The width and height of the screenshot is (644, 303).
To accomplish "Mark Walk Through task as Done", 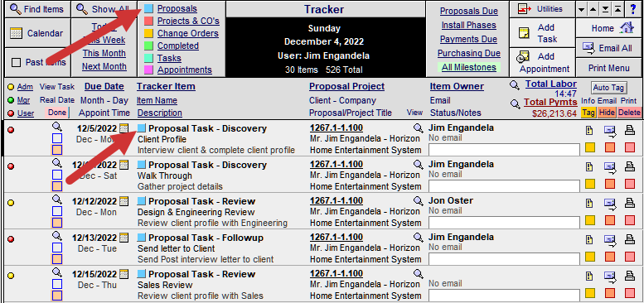I will pos(57,186).
